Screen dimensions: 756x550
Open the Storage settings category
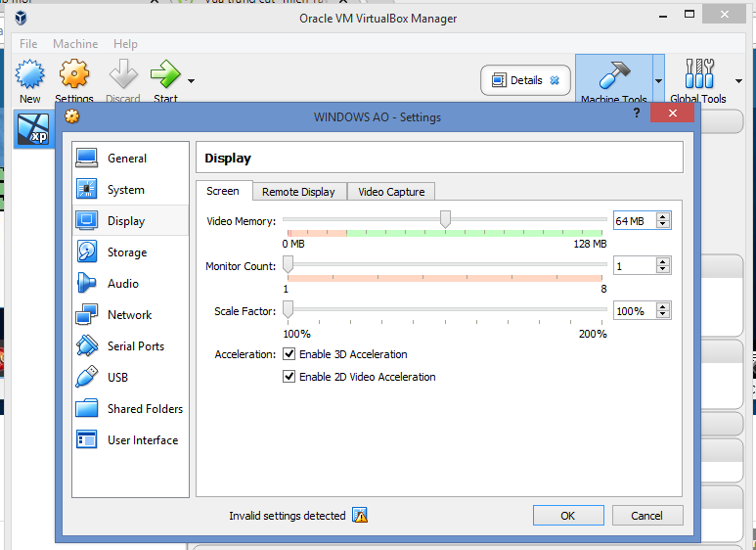[x=130, y=252]
